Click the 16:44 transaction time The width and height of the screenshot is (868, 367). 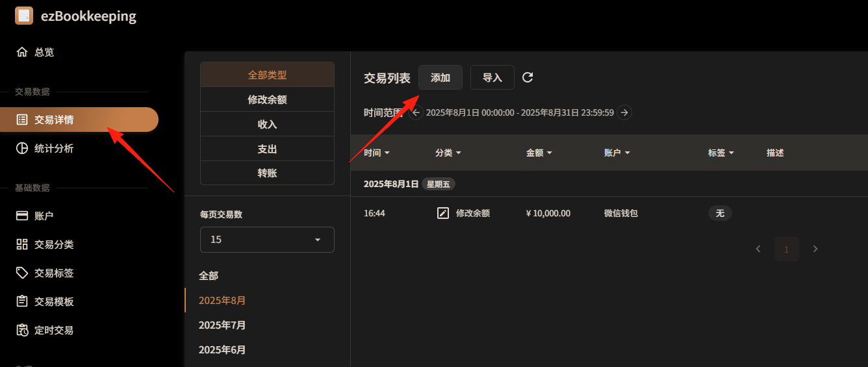pyautogui.click(x=374, y=213)
